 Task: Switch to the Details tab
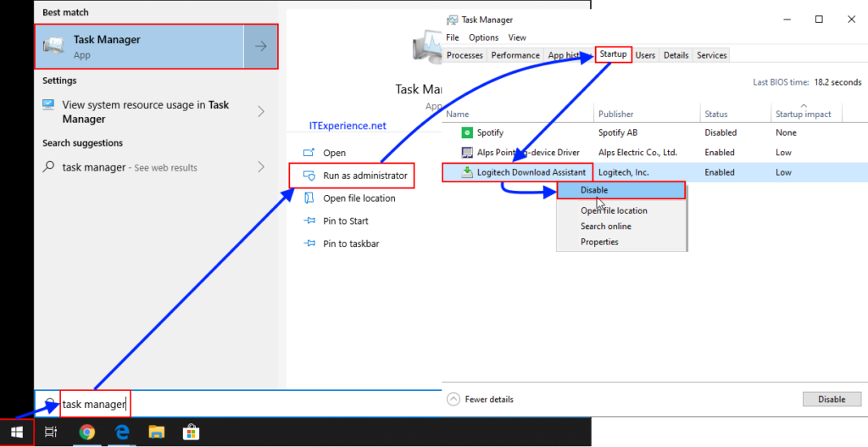pos(676,55)
